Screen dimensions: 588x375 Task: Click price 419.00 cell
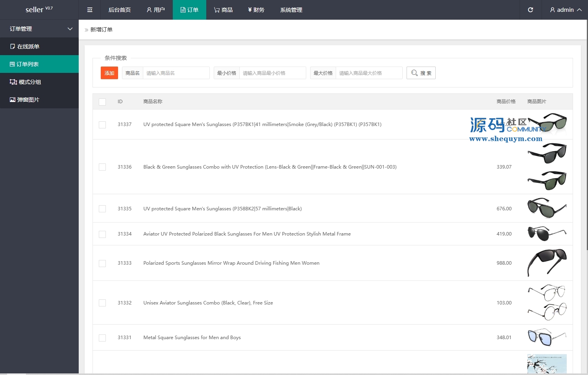tap(504, 234)
